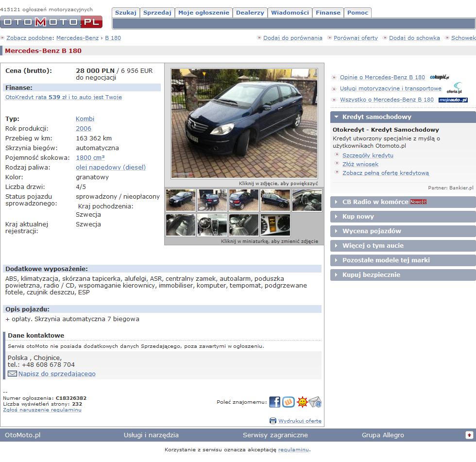Image resolution: width=476 pixels, height=462 pixels.
Task: Click the B 180 breadcrumb link
Action: coord(113,38)
